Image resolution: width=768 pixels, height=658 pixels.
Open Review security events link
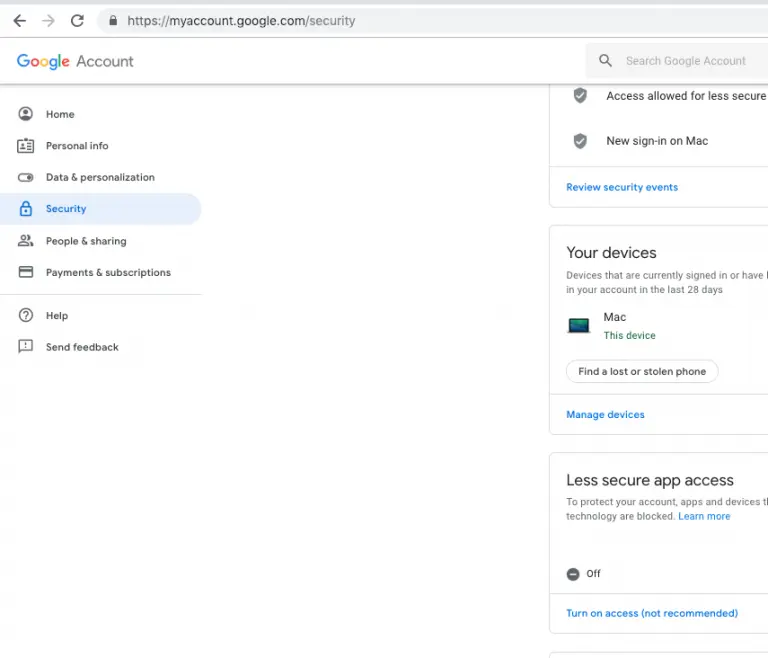(622, 187)
